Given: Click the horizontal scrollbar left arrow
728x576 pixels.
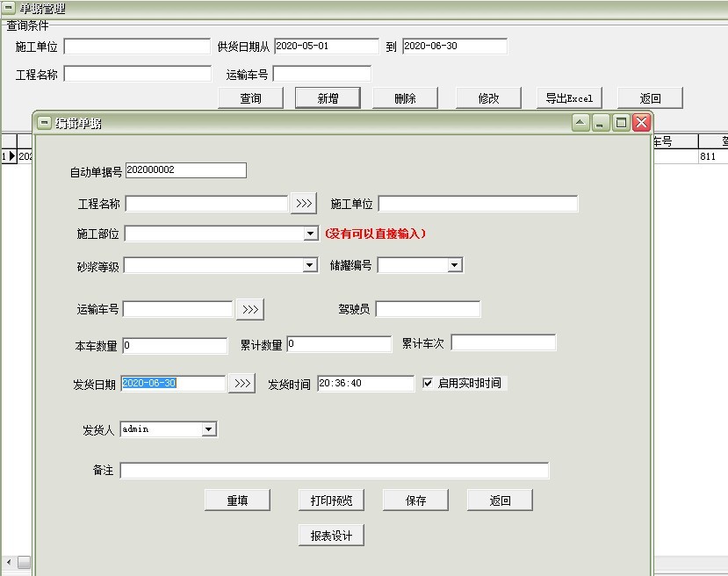Looking at the screenshot, I should [x=9, y=562].
